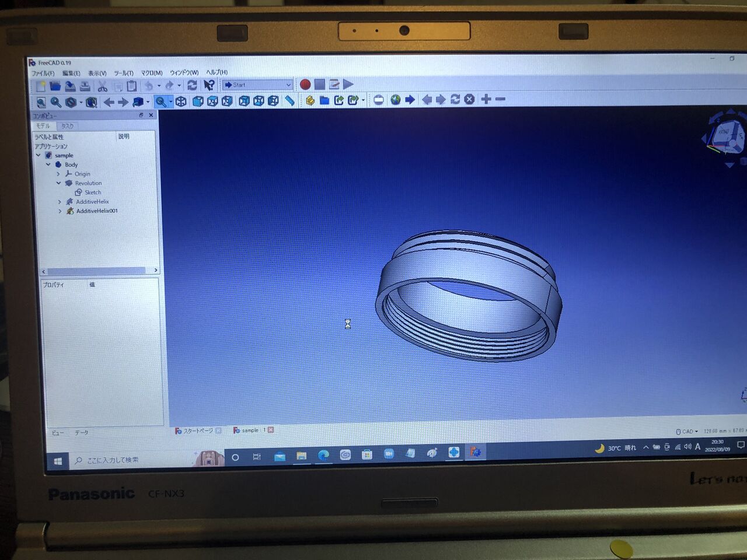Switch to the モデル tab
This screenshot has height=560, width=747.
44,126
